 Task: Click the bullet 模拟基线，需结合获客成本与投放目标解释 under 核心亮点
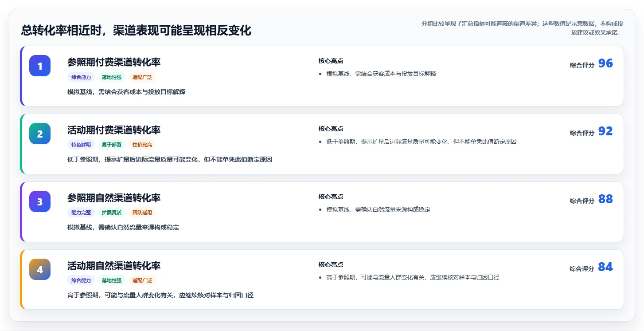pyautogui.click(x=381, y=74)
